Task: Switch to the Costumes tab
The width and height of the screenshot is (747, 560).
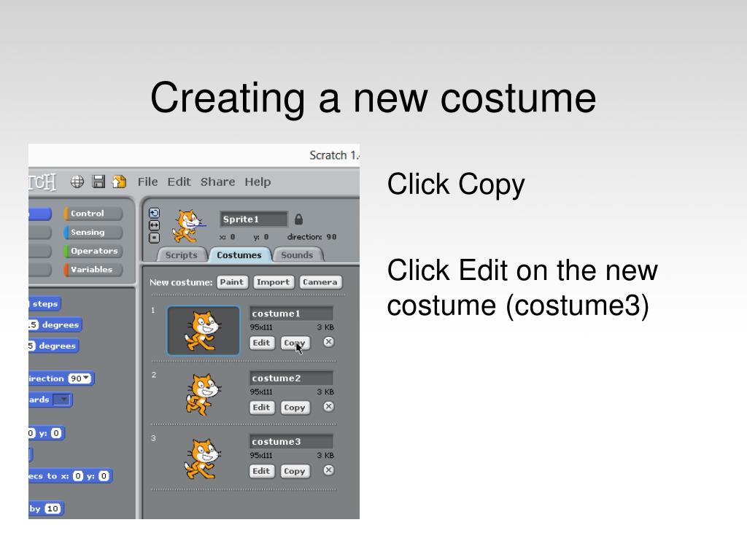Action: 239,254
